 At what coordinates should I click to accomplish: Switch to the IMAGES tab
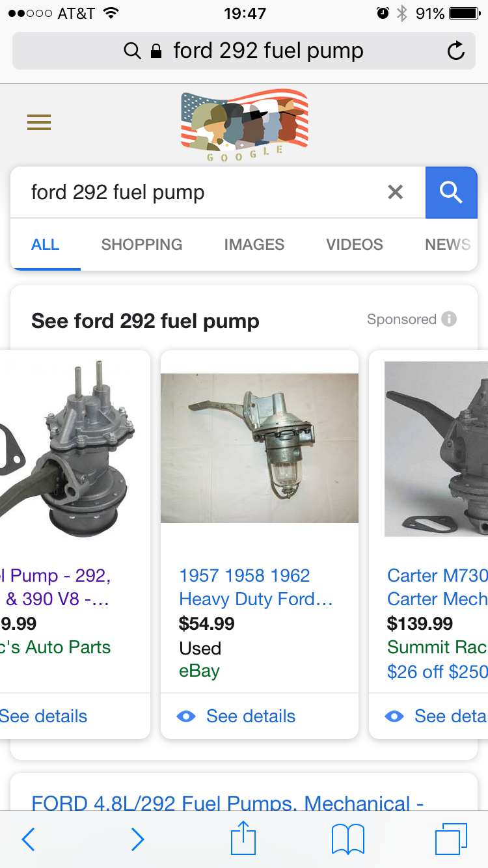[254, 245]
